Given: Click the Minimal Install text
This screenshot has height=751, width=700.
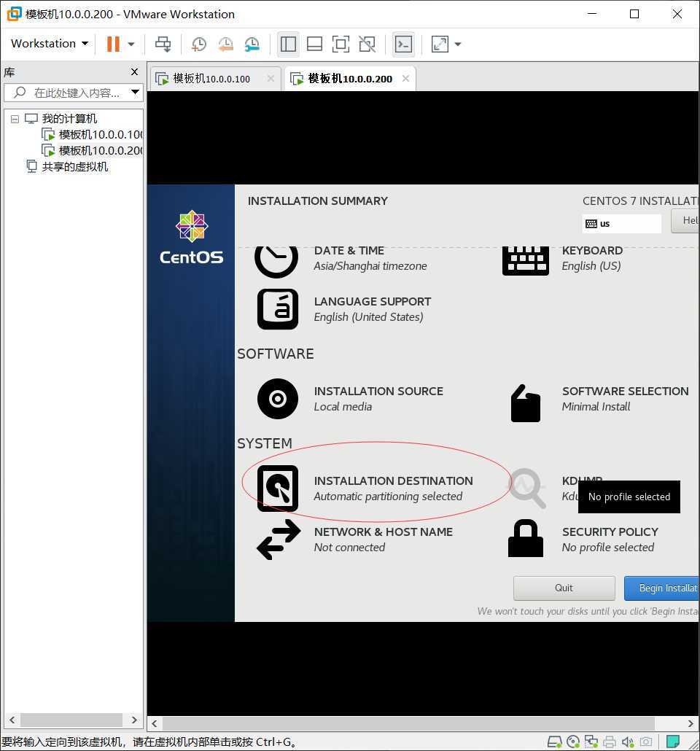Looking at the screenshot, I should click(x=596, y=407).
